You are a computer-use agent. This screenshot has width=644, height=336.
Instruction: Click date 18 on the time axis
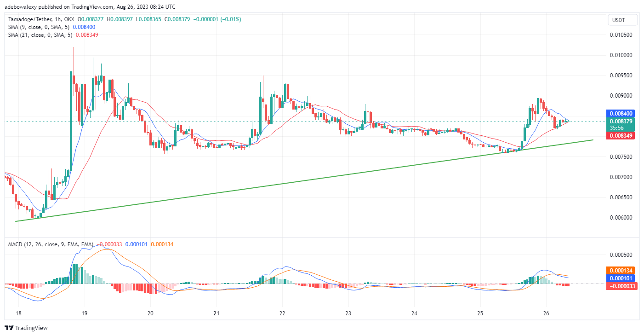[x=19, y=313]
